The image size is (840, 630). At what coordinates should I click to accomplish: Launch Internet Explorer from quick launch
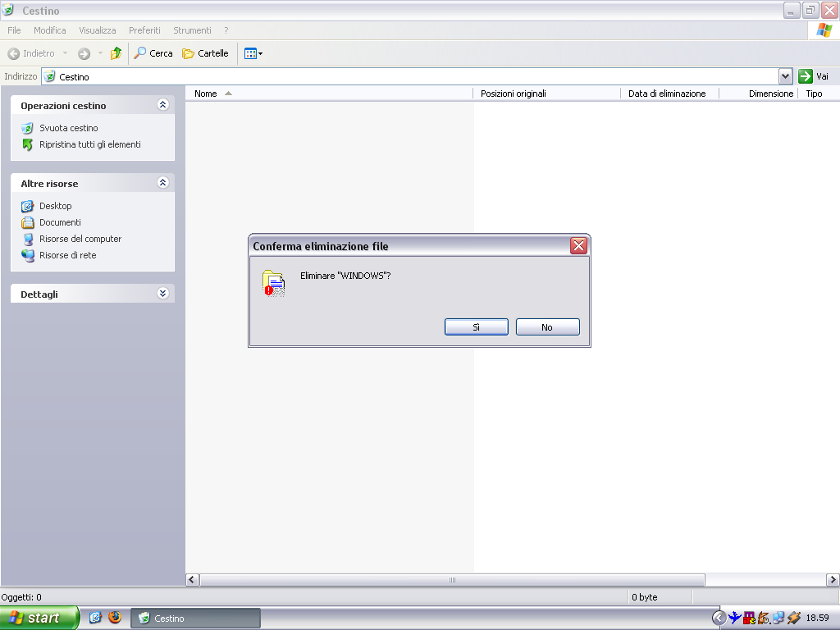pos(95,618)
